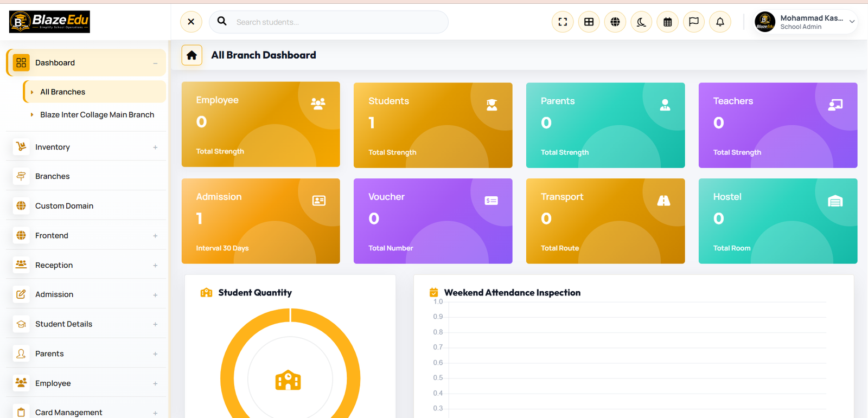The image size is (868, 418).
Task: Click the user profile avatar
Action: tap(765, 22)
